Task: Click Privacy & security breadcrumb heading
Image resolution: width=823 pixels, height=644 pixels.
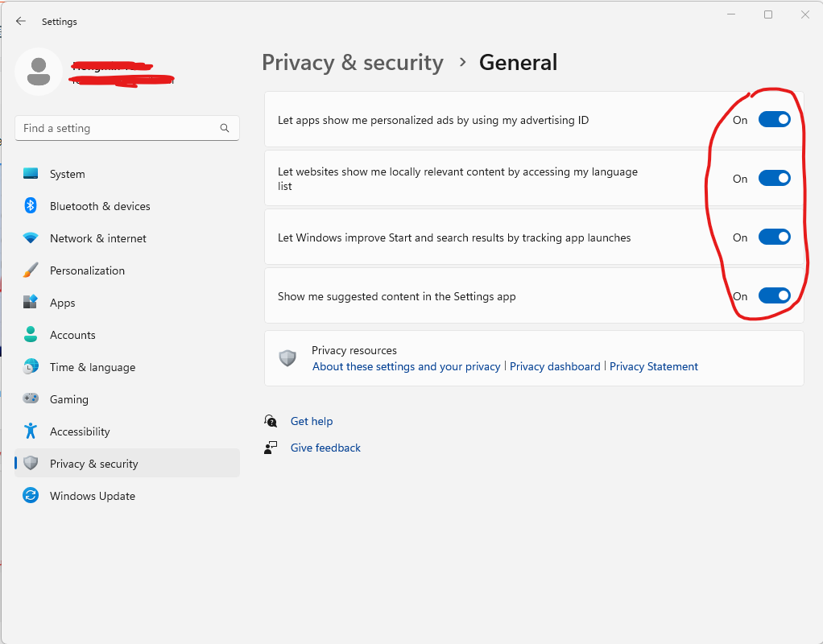Action: 352,63
